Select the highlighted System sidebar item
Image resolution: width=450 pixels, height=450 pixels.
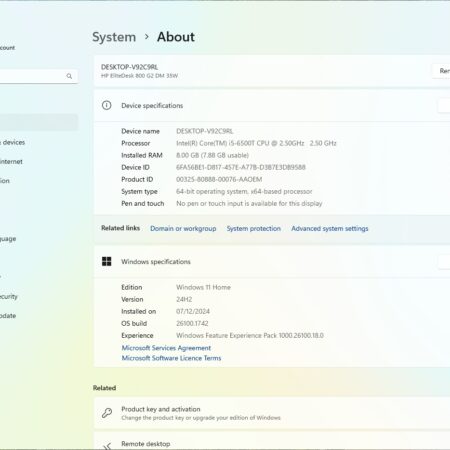[x=39, y=122]
